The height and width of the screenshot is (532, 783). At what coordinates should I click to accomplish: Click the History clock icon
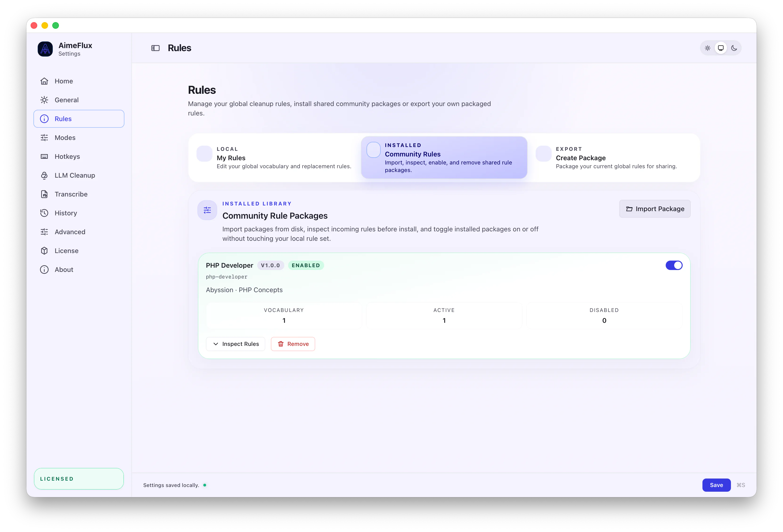[44, 213]
